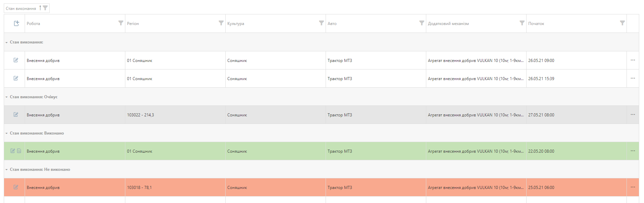Click Культура cell Соняшник in 27.05.21 08:00 row

237,115
